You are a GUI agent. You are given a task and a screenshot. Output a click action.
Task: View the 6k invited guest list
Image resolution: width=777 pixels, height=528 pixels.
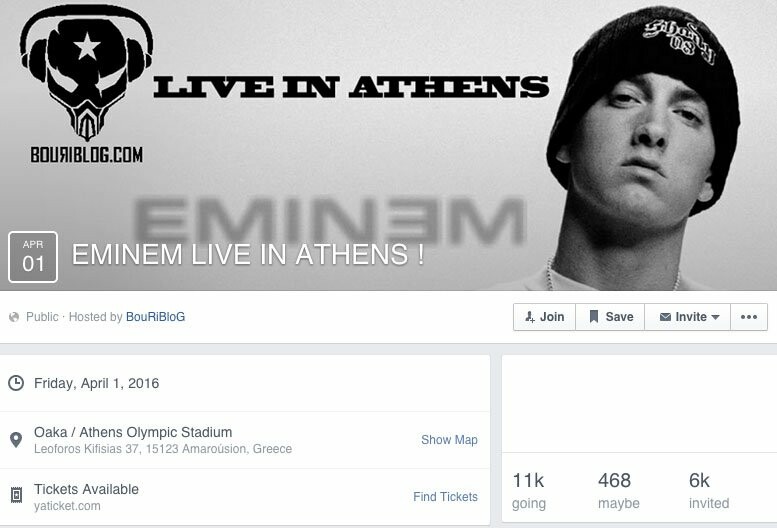coord(709,490)
